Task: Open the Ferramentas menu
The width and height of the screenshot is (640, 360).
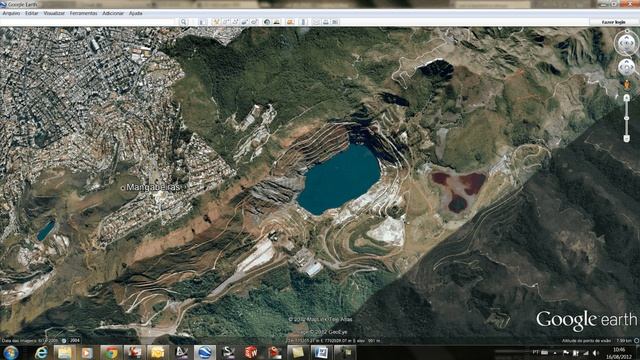Action: 84,13
